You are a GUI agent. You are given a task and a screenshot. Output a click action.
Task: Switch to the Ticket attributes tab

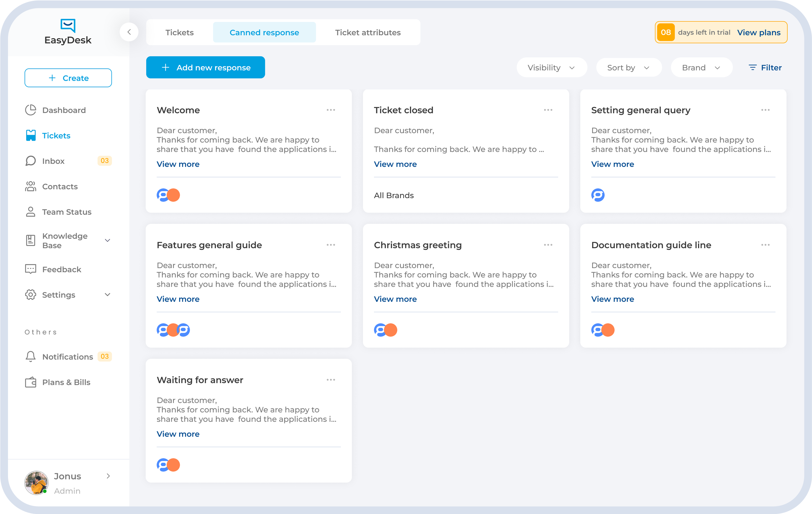(x=367, y=32)
